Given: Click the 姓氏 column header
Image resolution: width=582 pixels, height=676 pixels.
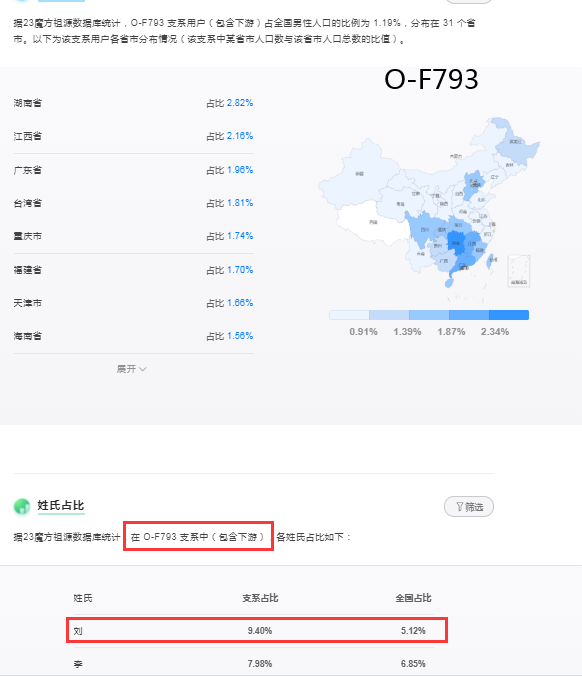Looking at the screenshot, I should (83, 598).
